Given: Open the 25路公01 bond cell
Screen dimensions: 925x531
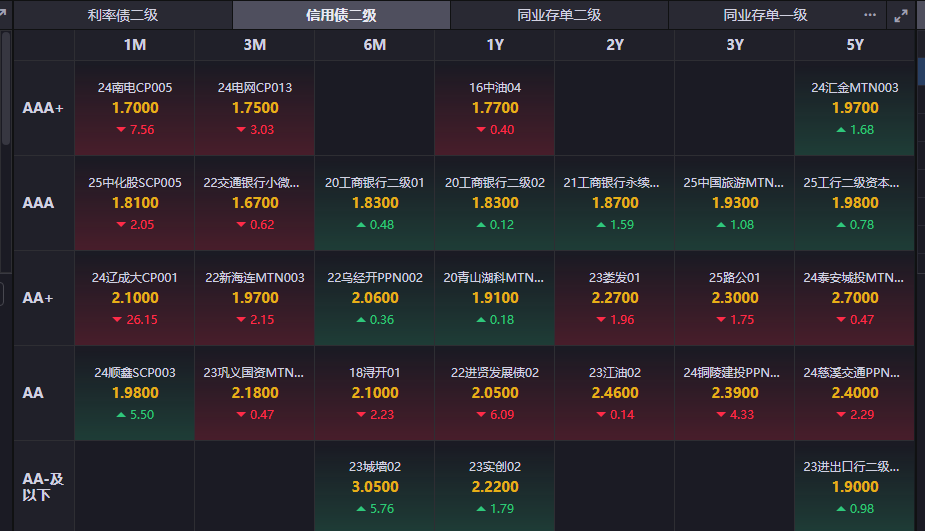Looking at the screenshot, I should pyautogui.click(x=735, y=298).
